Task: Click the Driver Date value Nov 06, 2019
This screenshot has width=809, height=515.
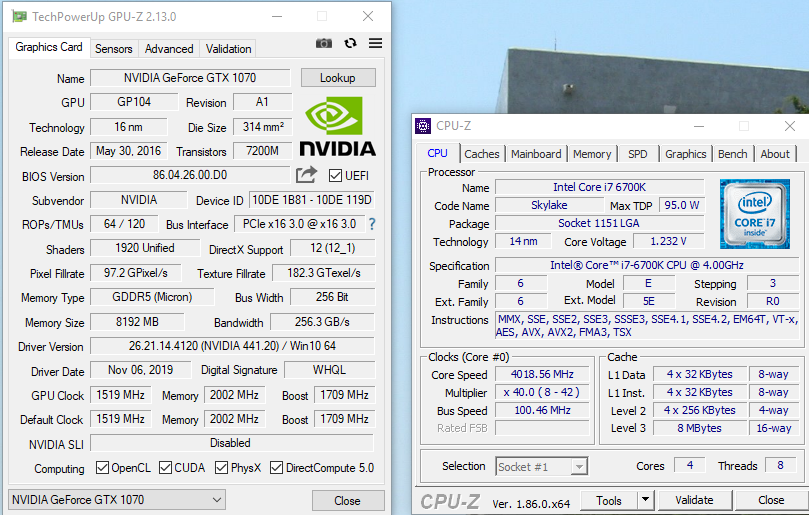Action: [x=140, y=370]
